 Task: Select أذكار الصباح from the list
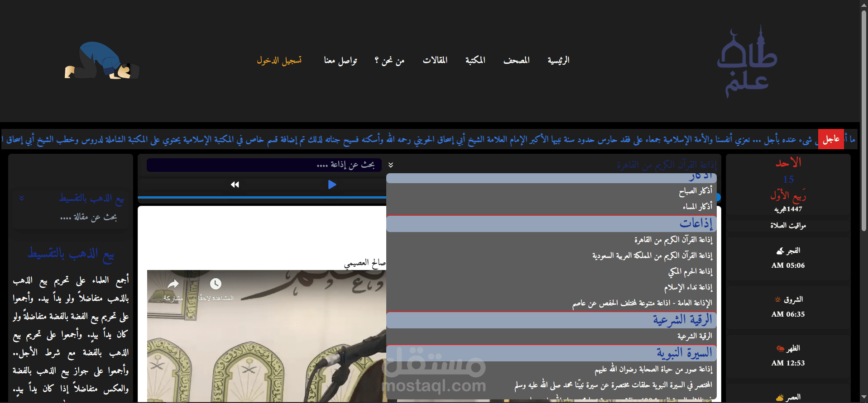pyautogui.click(x=695, y=191)
